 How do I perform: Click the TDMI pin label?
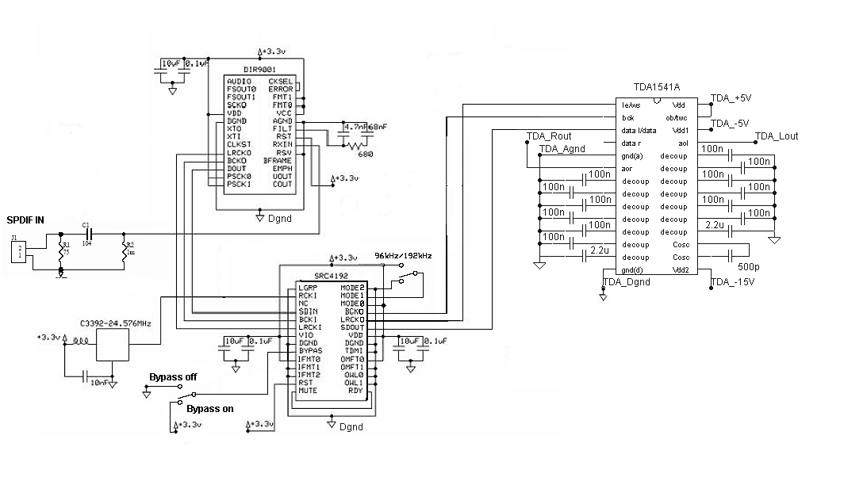354,351
